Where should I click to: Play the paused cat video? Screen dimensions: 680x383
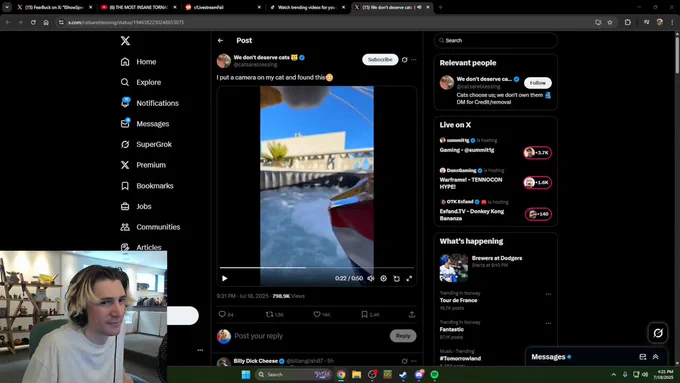pyautogui.click(x=225, y=278)
